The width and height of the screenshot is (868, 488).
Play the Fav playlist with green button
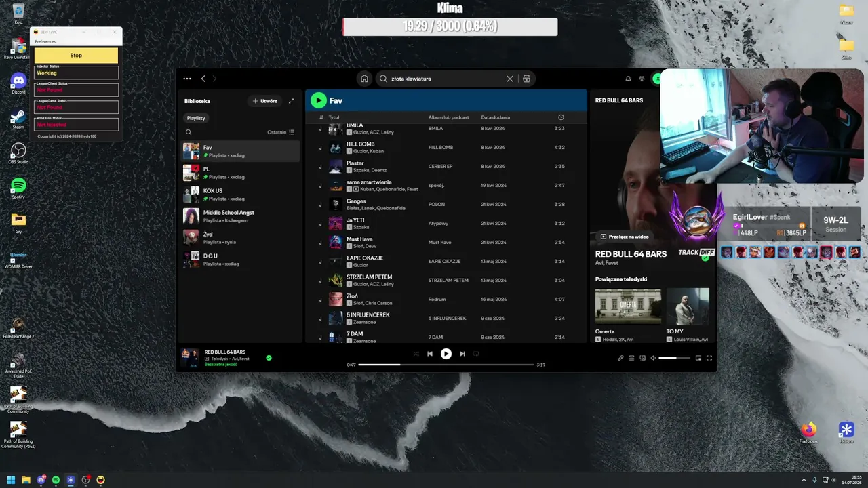click(318, 100)
